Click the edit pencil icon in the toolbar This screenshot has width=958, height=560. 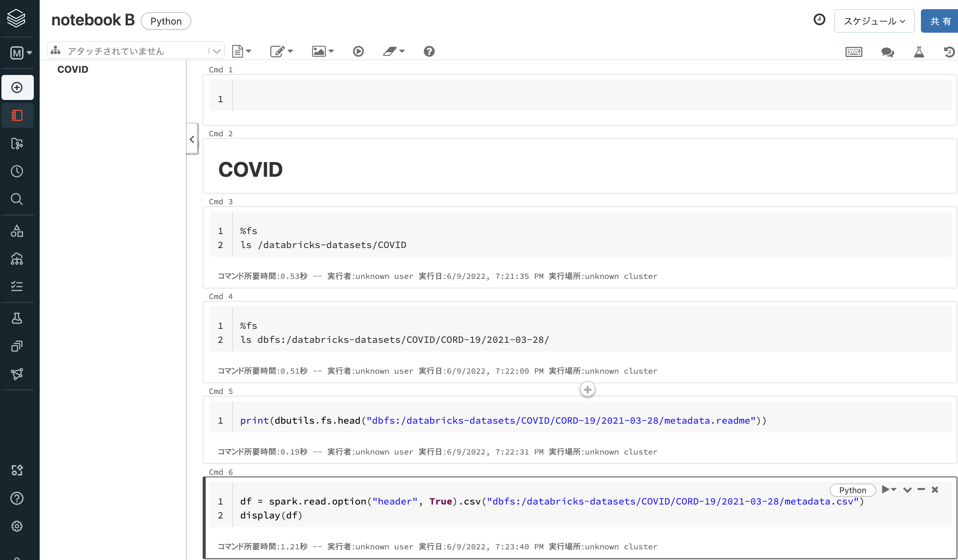(278, 51)
